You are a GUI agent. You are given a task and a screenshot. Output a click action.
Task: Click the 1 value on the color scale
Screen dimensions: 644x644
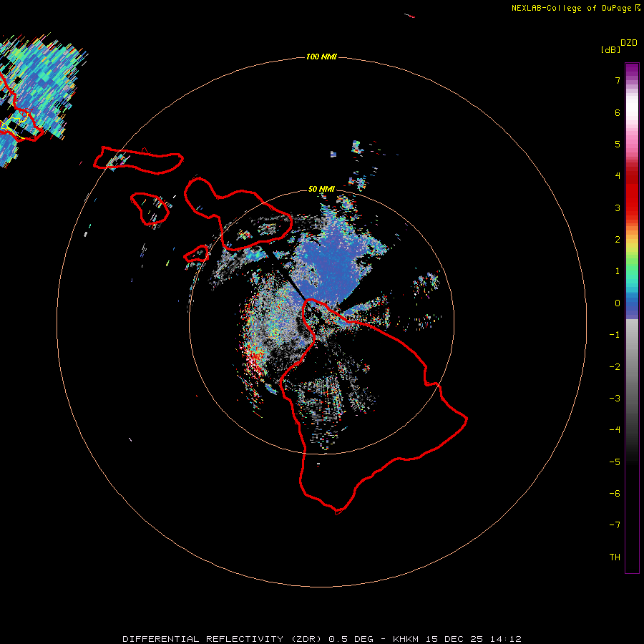[x=618, y=271]
